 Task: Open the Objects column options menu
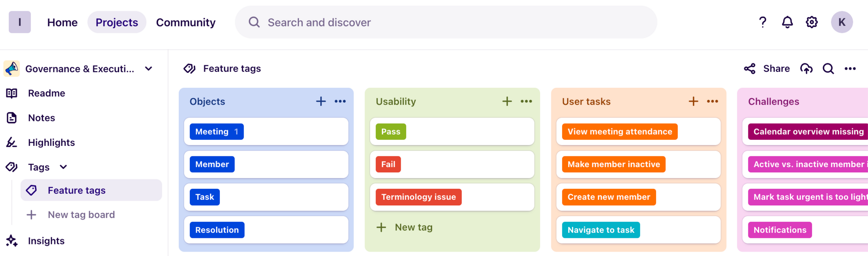point(340,101)
